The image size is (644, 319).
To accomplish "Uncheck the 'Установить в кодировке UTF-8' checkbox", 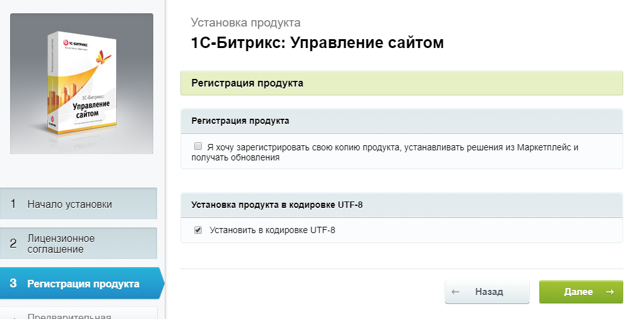I will coord(198,230).
